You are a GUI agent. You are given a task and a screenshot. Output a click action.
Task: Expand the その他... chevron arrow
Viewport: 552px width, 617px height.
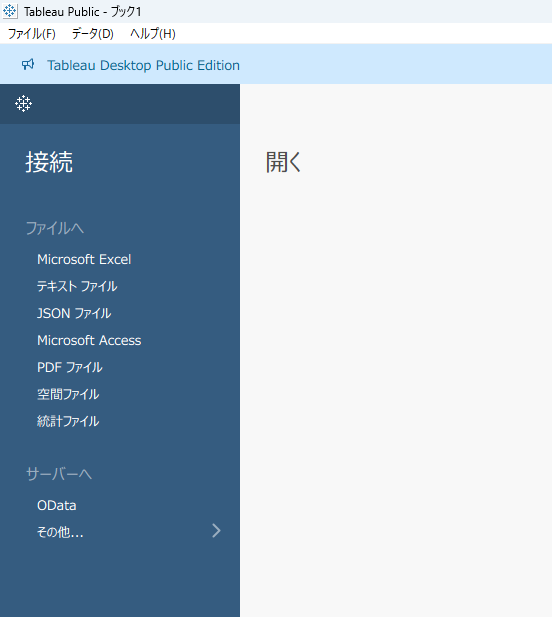216,531
